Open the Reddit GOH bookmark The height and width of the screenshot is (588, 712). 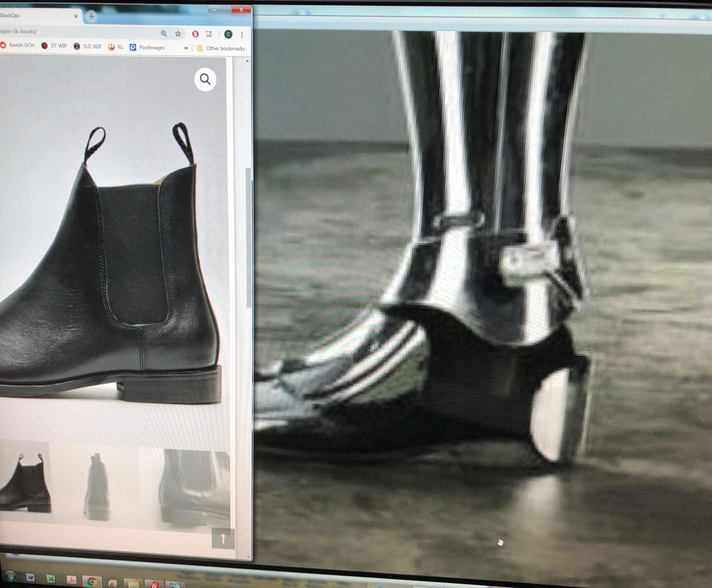click(x=18, y=45)
